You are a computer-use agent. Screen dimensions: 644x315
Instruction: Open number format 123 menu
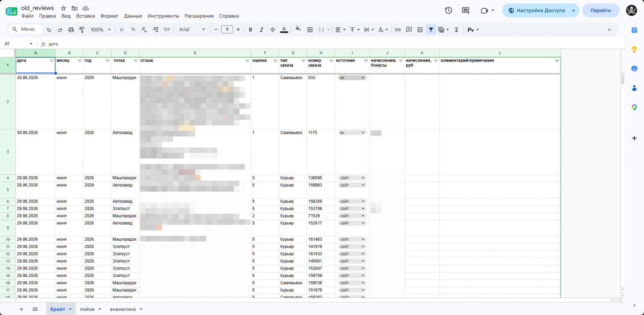coord(167,30)
